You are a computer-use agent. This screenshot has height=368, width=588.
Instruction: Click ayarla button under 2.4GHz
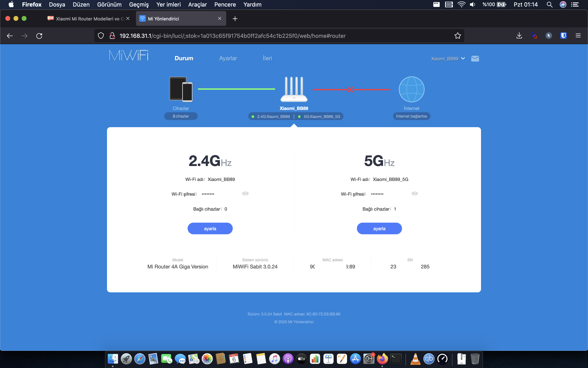(x=210, y=229)
